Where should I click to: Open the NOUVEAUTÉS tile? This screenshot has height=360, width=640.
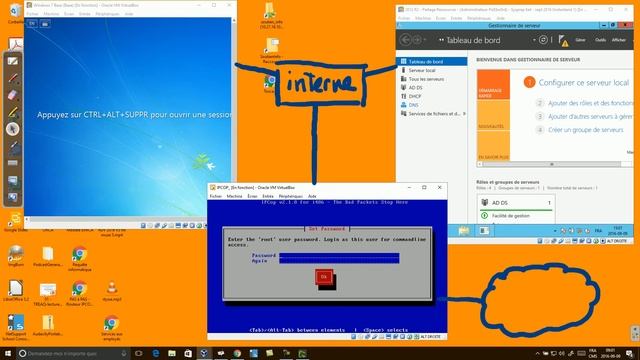(x=493, y=115)
